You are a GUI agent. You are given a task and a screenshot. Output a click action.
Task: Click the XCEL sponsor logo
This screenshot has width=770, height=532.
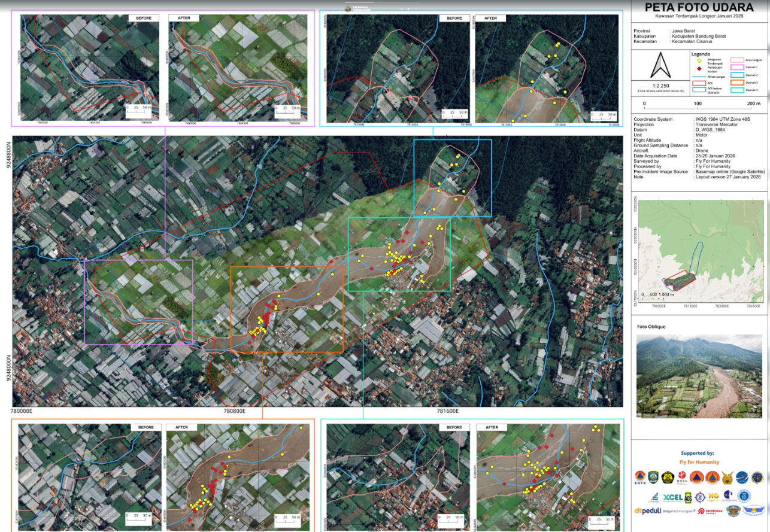click(x=672, y=497)
